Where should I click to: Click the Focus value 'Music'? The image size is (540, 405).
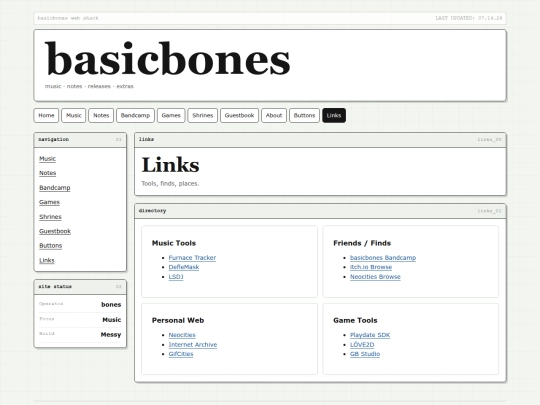(112, 320)
